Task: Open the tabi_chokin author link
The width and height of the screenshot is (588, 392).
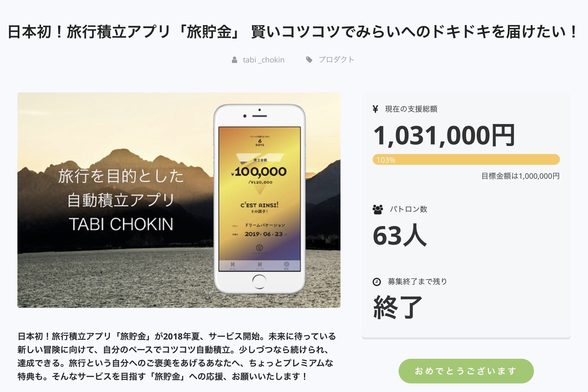Action: (x=264, y=60)
